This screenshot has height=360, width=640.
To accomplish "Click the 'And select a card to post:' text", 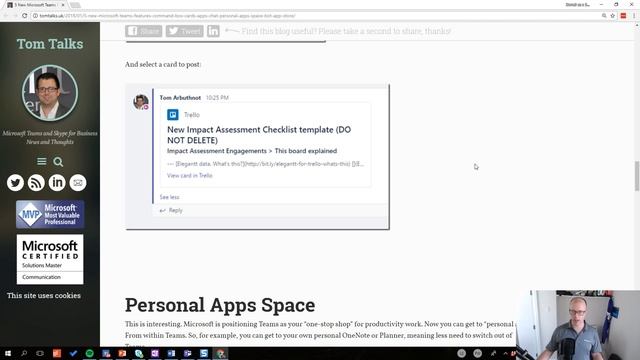I will click(163, 64).
